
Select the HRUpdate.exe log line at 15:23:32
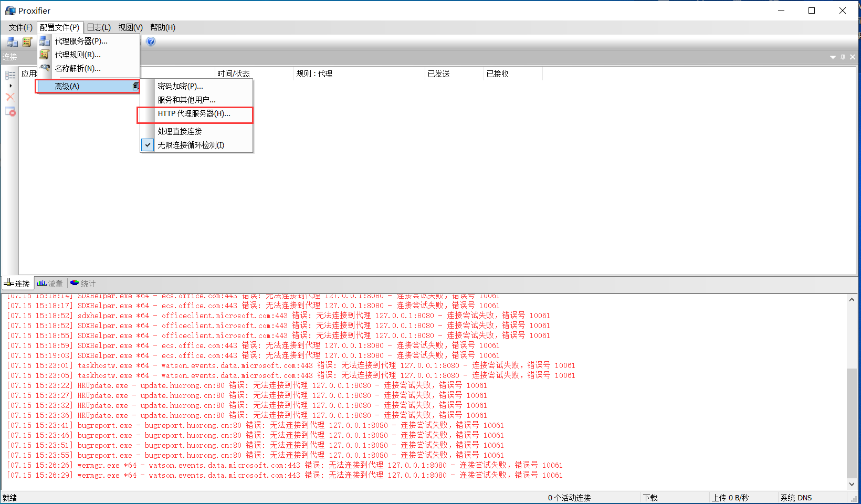point(247,405)
